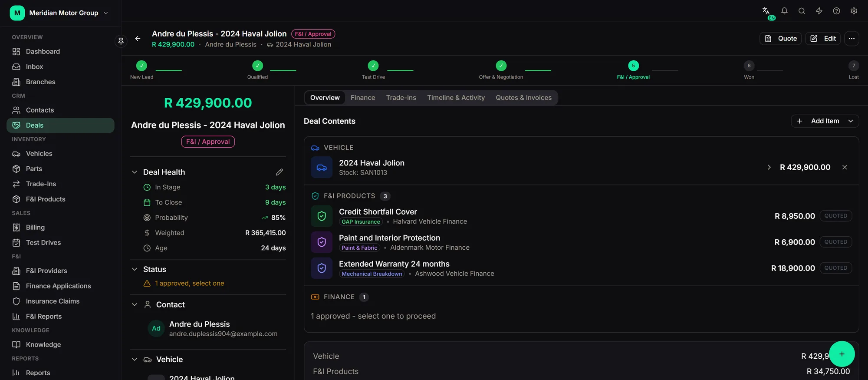The width and height of the screenshot is (868, 380).
Task: Jump to the Offer & Negotiation stage
Action: pos(501,70)
